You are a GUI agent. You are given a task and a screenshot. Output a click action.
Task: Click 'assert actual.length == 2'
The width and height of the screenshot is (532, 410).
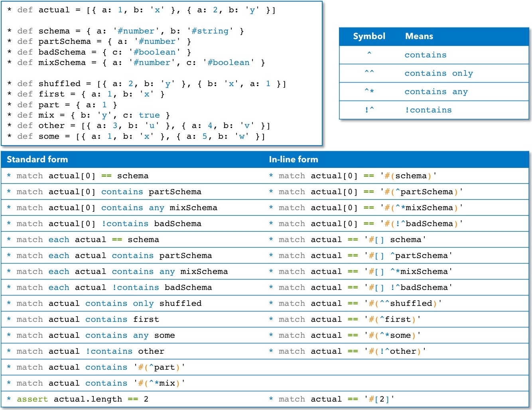tap(78, 399)
